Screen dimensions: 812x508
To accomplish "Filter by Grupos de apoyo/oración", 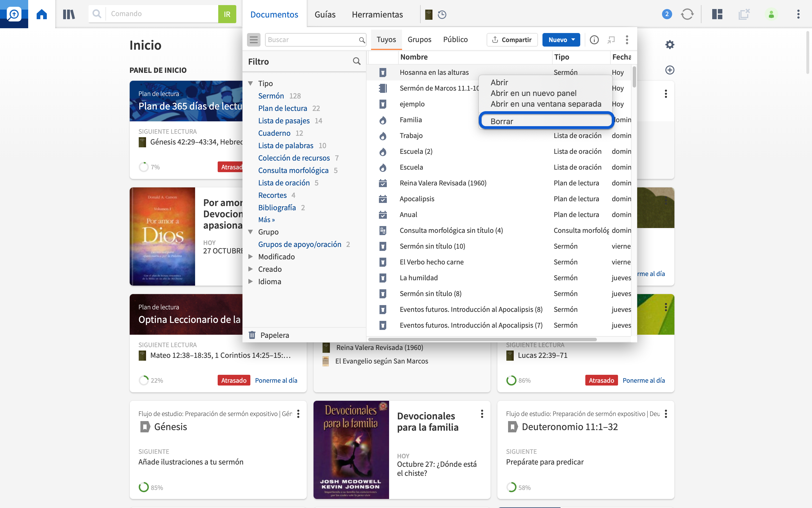I will tap(300, 244).
